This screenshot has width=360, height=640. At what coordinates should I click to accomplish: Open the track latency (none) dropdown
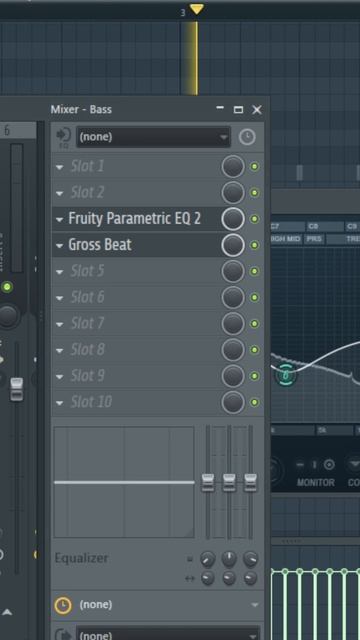[169, 605]
